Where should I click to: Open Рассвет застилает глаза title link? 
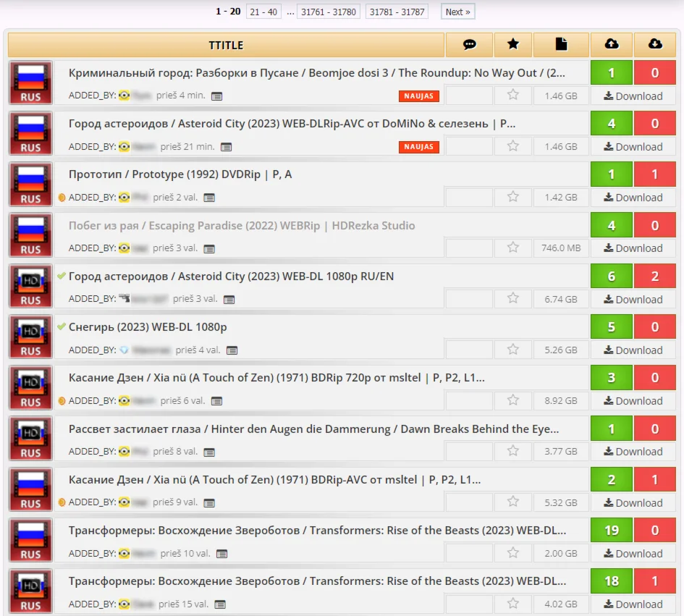point(313,429)
